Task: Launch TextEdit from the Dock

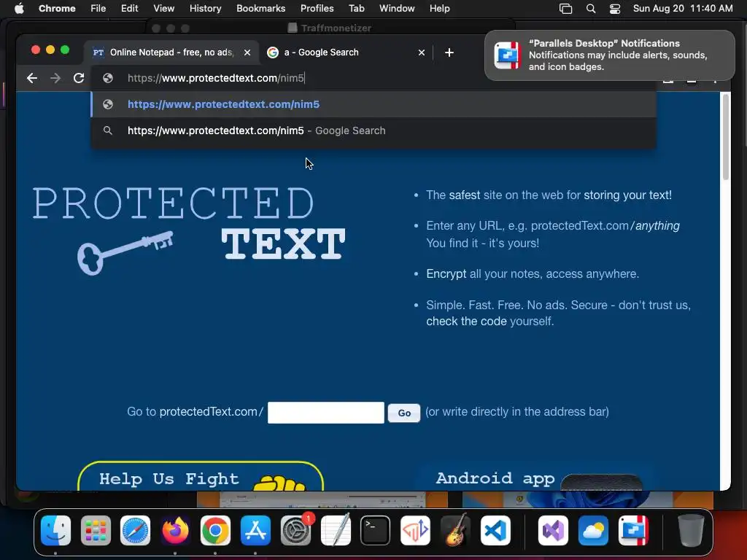Action: [336, 530]
